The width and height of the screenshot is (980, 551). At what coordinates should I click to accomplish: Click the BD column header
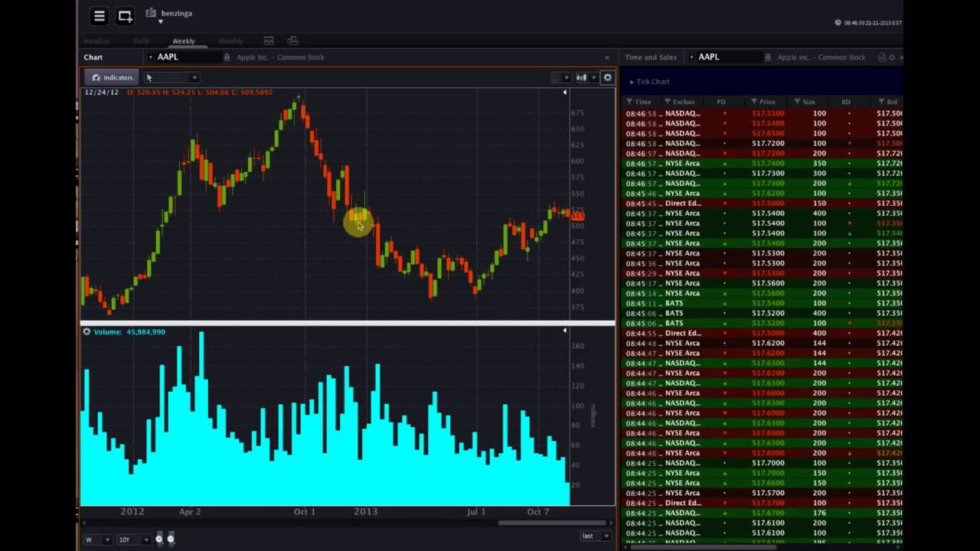click(846, 102)
